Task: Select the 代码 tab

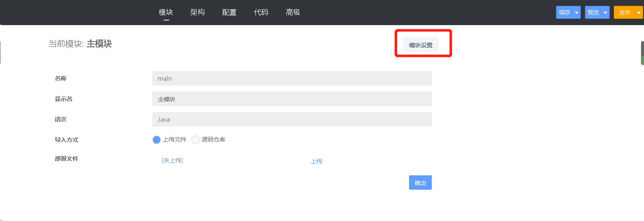Action: tap(261, 13)
